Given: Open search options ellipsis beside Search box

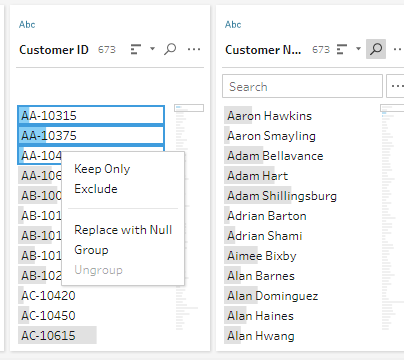Looking at the screenshot, I should click(396, 86).
